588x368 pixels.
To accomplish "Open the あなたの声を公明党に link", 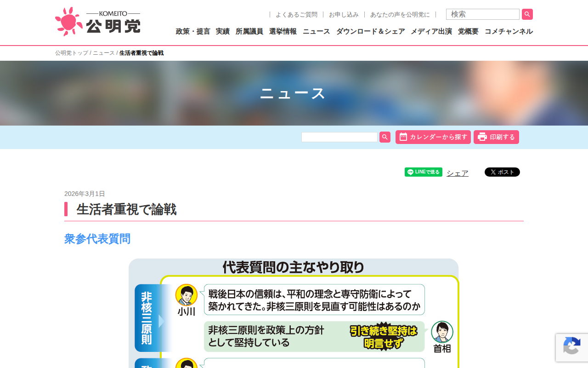I will point(400,15).
